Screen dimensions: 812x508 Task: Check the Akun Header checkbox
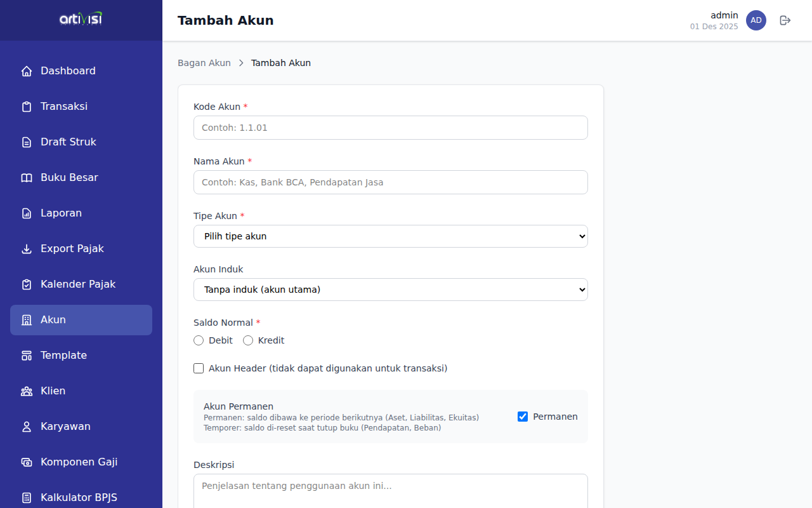point(199,368)
